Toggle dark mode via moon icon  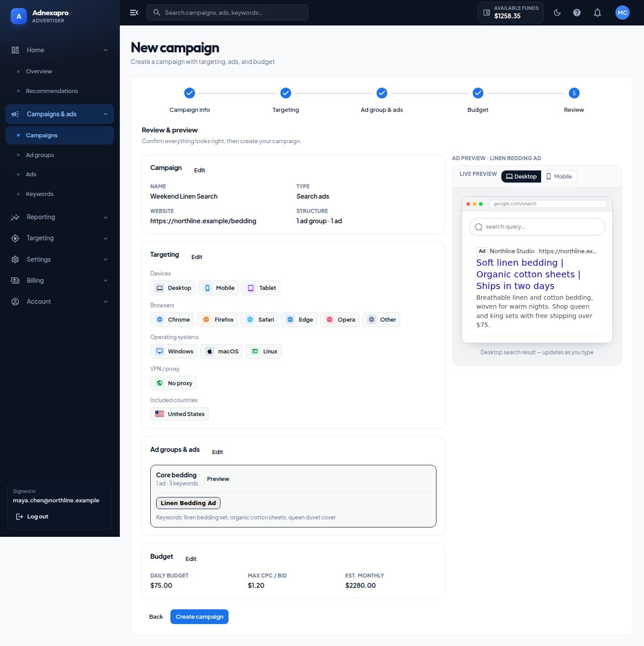pyautogui.click(x=557, y=13)
